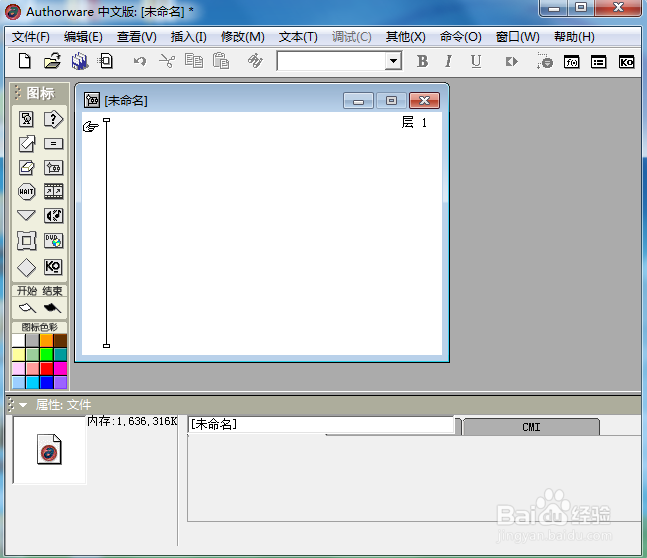Switch to the CMI tab

(531, 427)
